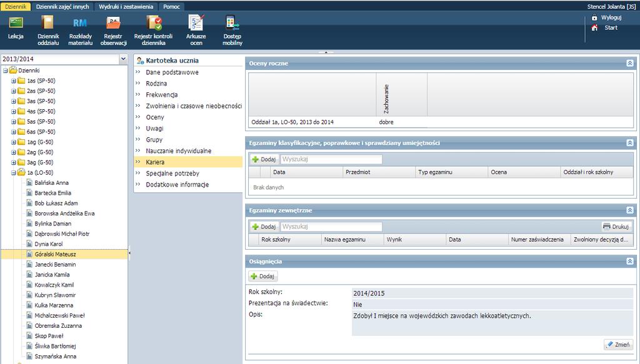Screen dimensions: 640x364
Task: Click the Drukuj button
Action: coord(616,226)
